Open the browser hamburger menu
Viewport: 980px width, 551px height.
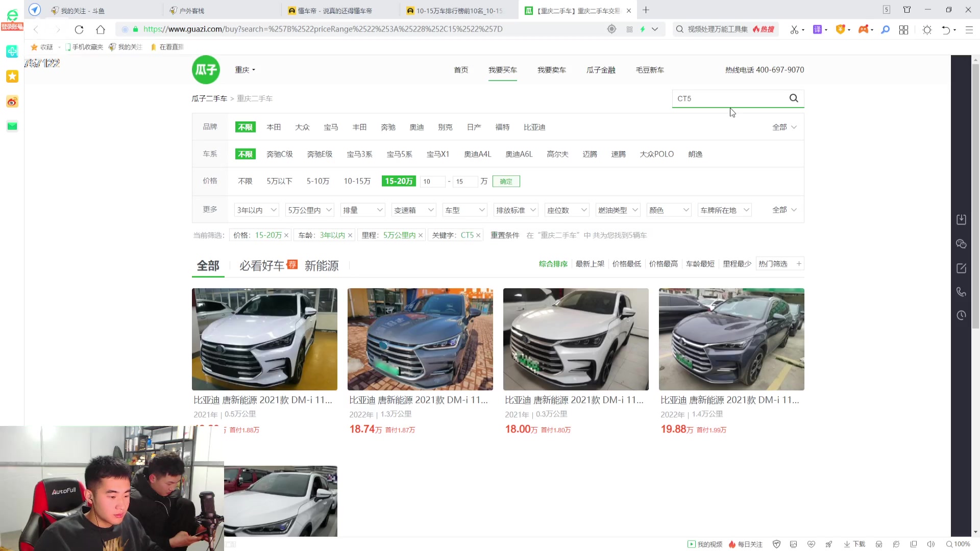coord(969,30)
